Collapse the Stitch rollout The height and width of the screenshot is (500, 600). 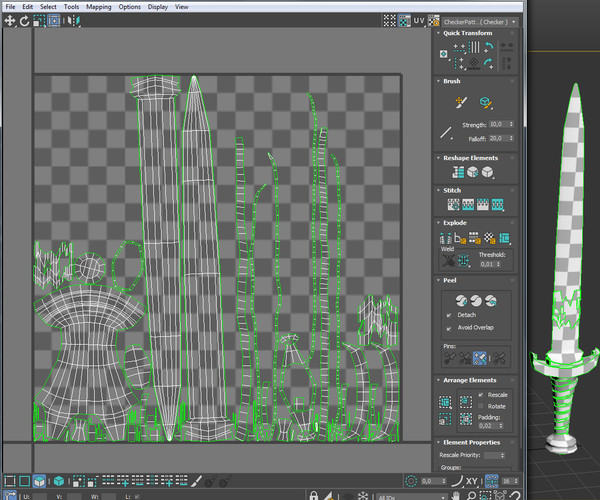pyautogui.click(x=439, y=190)
